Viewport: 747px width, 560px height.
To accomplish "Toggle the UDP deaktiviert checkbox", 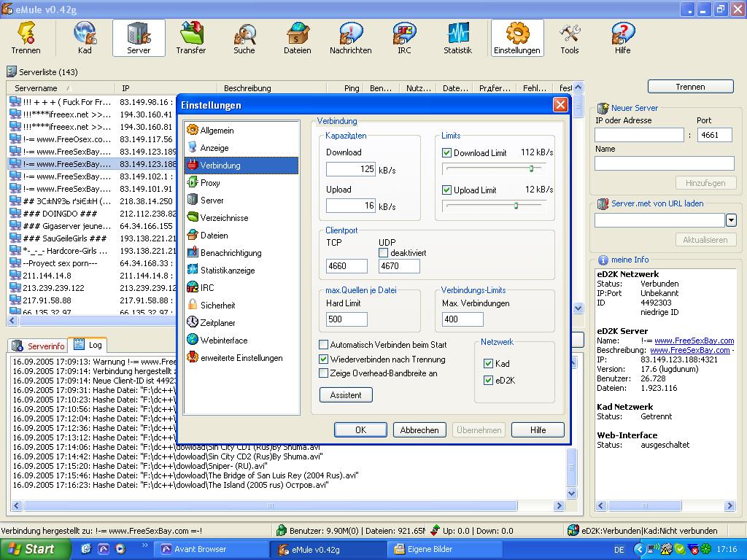I will tap(384, 253).
